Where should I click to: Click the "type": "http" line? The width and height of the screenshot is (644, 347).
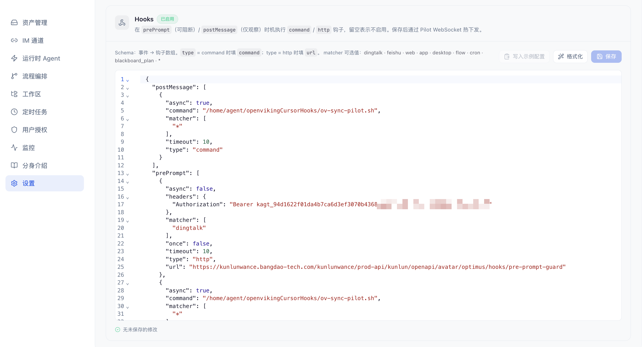tap(190, 259)
